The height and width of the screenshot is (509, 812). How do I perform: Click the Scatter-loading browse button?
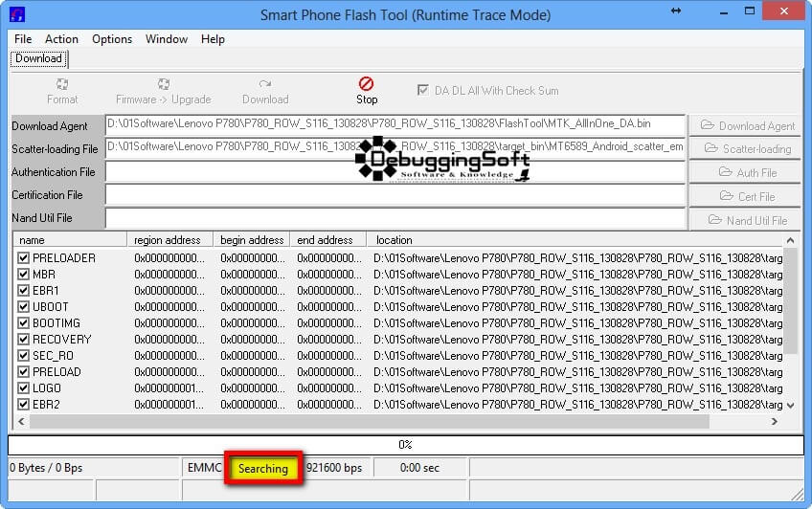[x=745, y=149]
